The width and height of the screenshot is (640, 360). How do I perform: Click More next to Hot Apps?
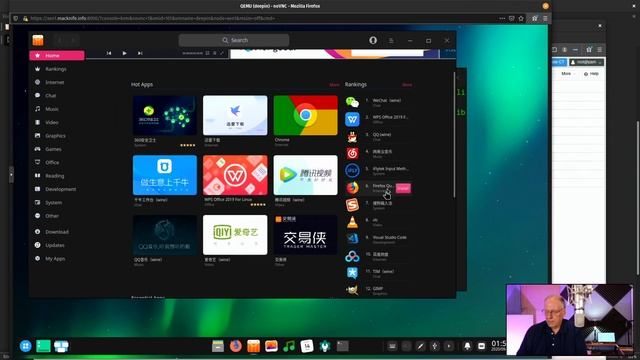click(334, 85)
